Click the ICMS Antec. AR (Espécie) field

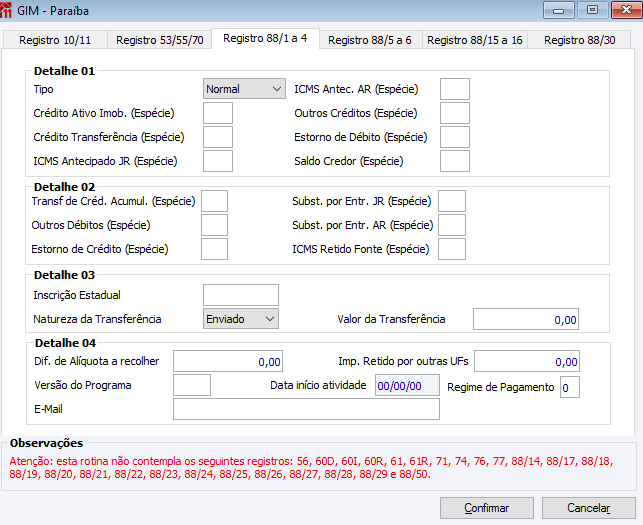click(x=455, y=89)
